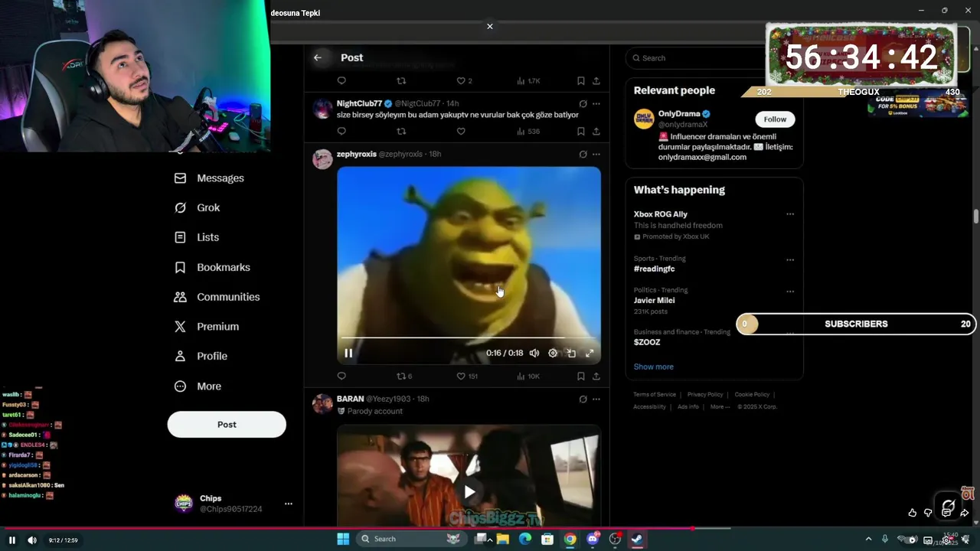Click Show more under What's happening
Screen dimensions: 980x551
653,367
